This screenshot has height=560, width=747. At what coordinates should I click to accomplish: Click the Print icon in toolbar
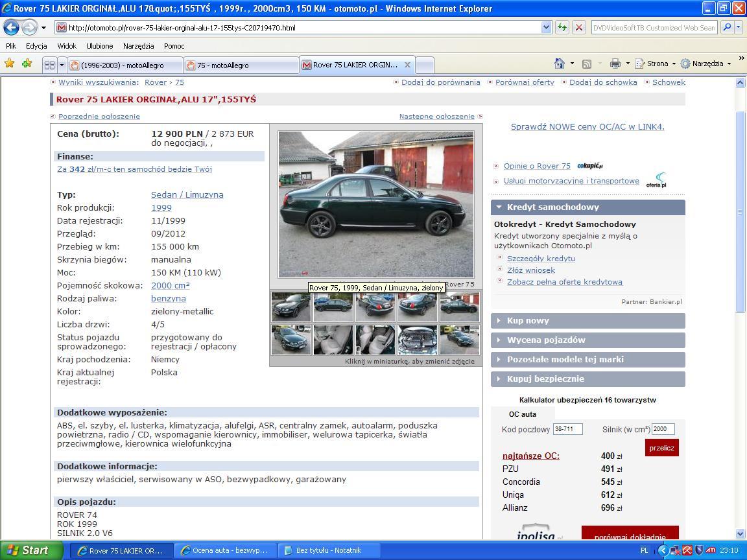pyautogui.click(x=615, y=64)
